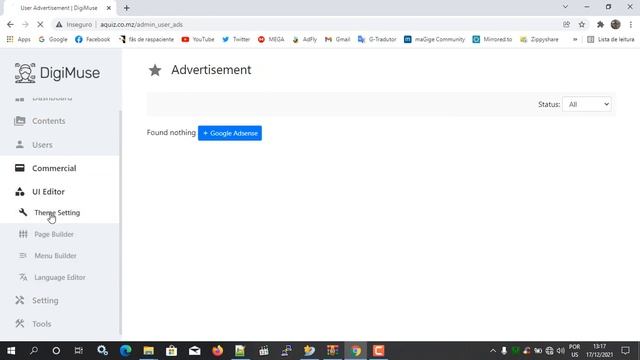Image resolution: width=640 pixels, height=360 pixels.
Task: Click the UI Editor shapes icon
Action: [20, 191]
